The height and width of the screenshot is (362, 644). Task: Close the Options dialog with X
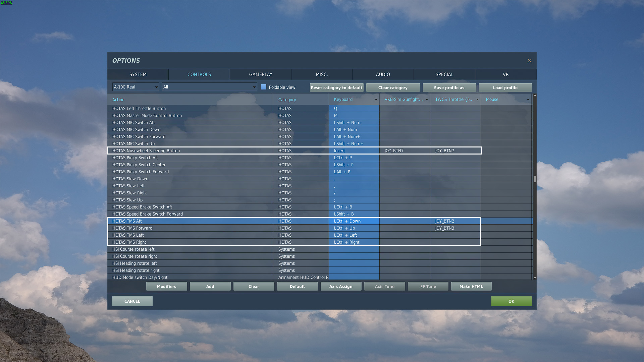point(529,61)
